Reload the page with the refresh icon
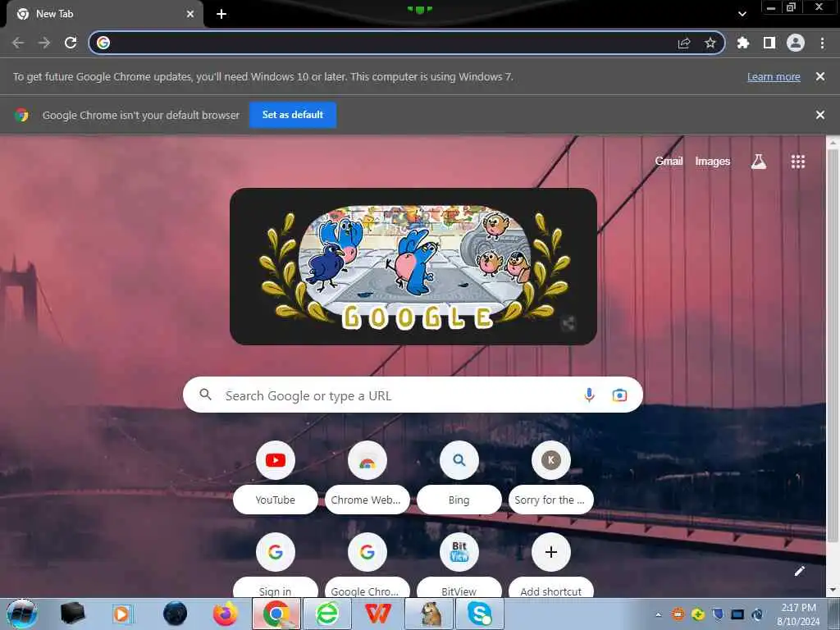Viewport: 840px width, 630px height. [71, 43]
